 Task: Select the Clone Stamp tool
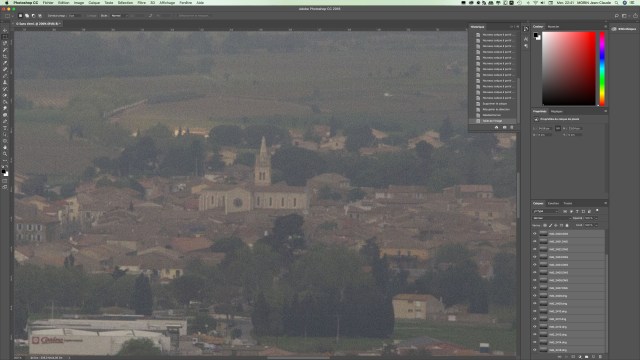5,82
